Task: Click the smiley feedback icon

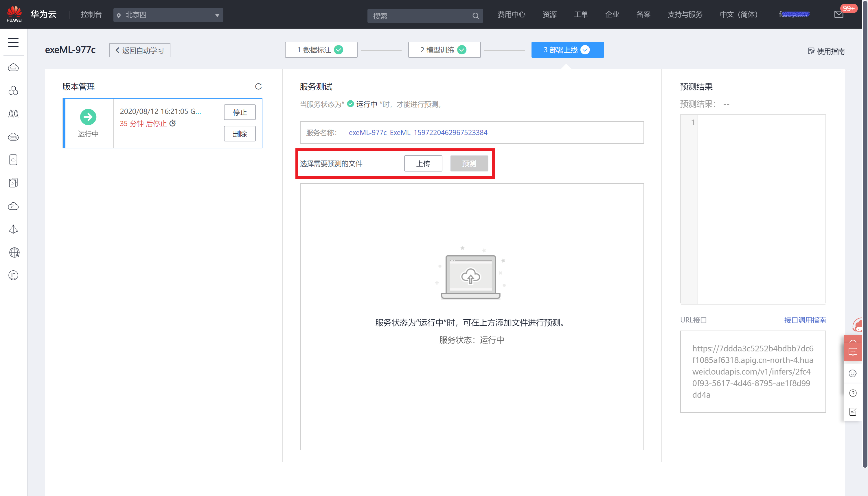Action: coord(853,373)
